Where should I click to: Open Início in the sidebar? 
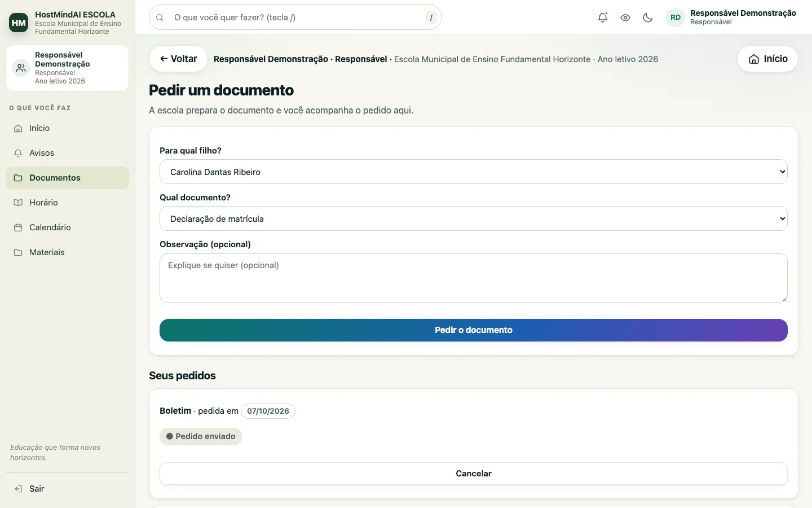tap(67, 128)
